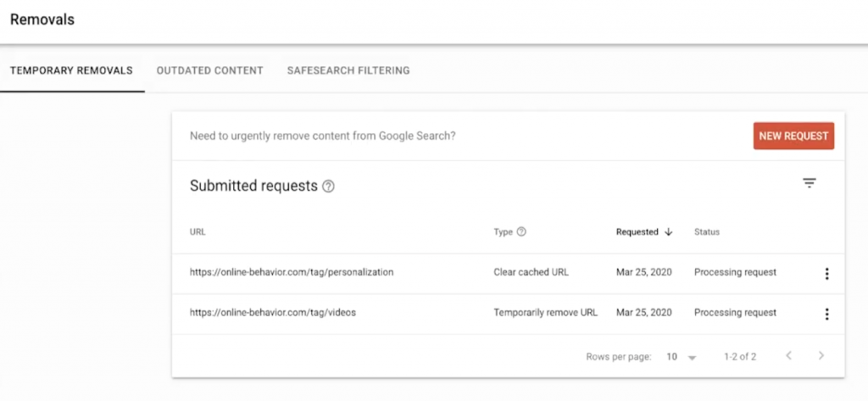868x401 pixels.
Task: Open more options for videos URL row
Action: pyautogui.click(x=826, y=314)
